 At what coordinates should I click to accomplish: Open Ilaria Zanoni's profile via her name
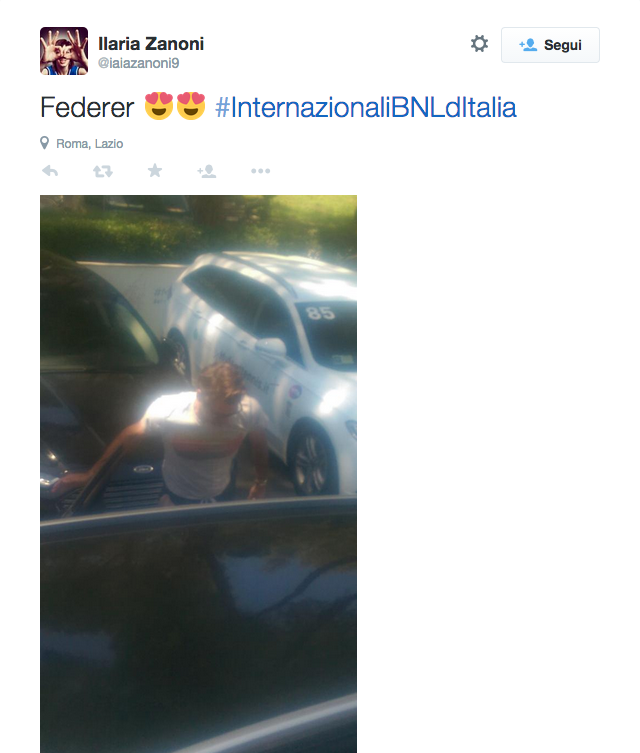pyautogui.click(x=151, y=44)
